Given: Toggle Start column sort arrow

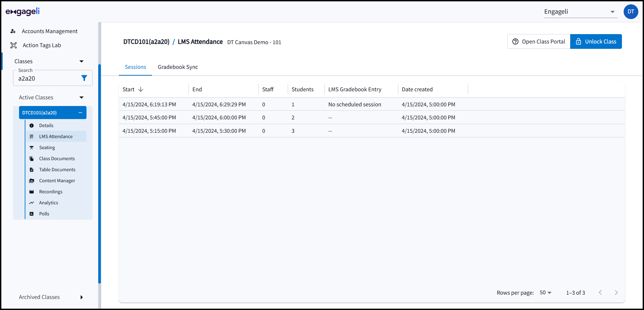Looking at the screenshot, I should click(141, 89).
